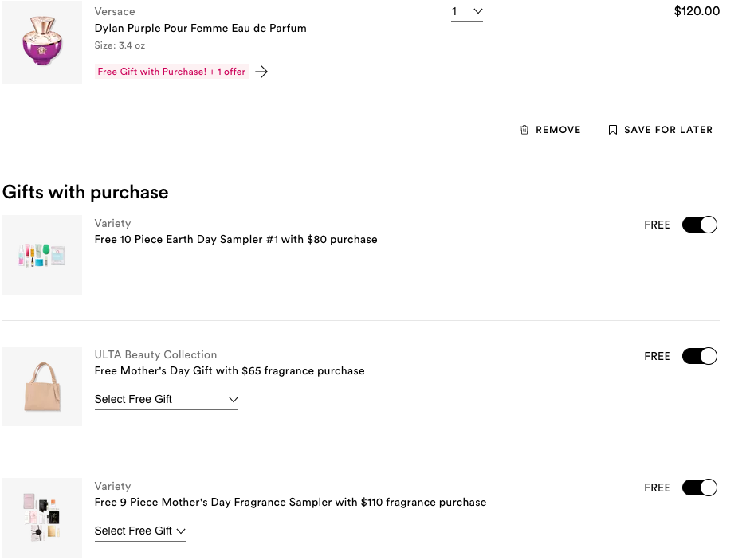746x560 pixels.
Task: Click the Earth Day Sampler product image
Action: [41, 254]
